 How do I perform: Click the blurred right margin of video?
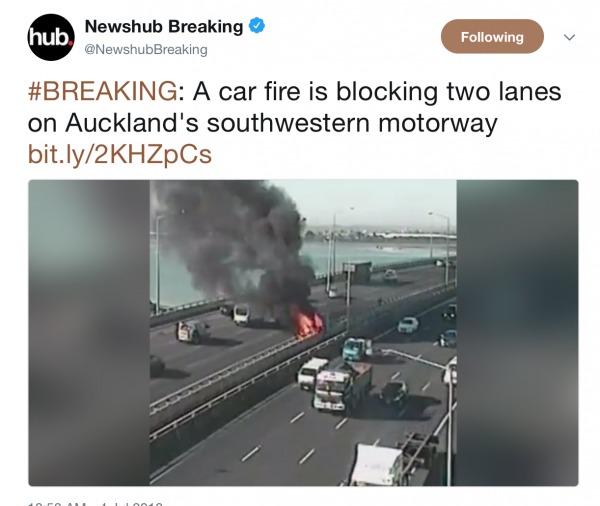click(x=517, y=333)
